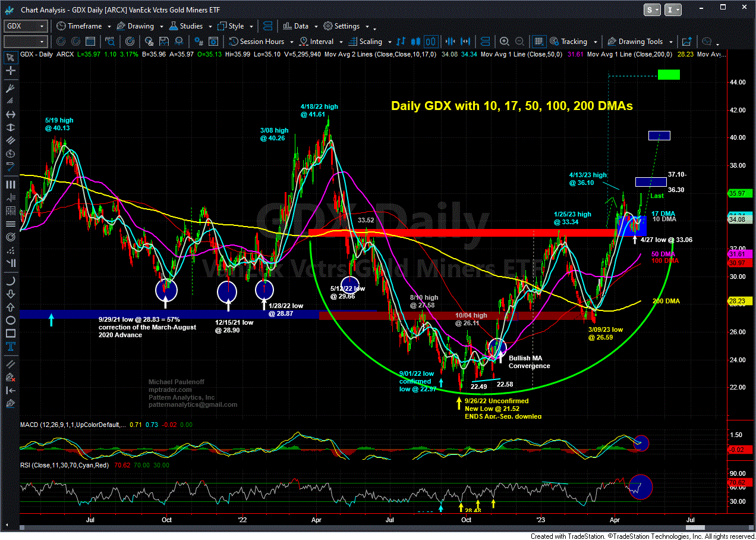Viewport: 756px width, 540px height.
Task: Select the Up Arrow drawing tool
Action: [x=11, y=307]
